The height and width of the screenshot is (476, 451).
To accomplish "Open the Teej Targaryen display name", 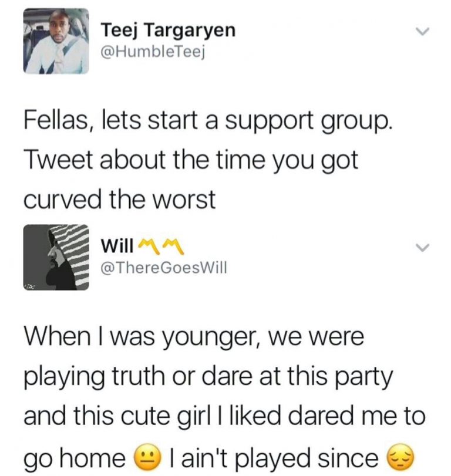I will 169,31.
